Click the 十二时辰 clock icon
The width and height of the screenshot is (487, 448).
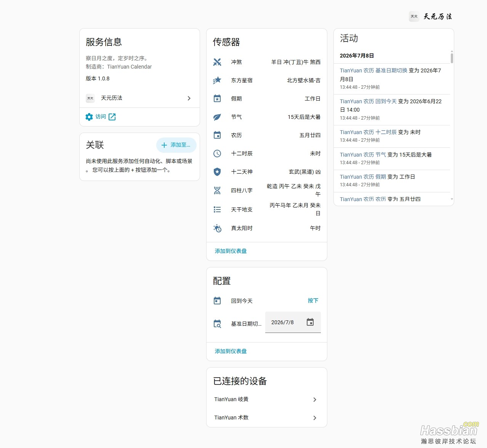click(217, 154)
